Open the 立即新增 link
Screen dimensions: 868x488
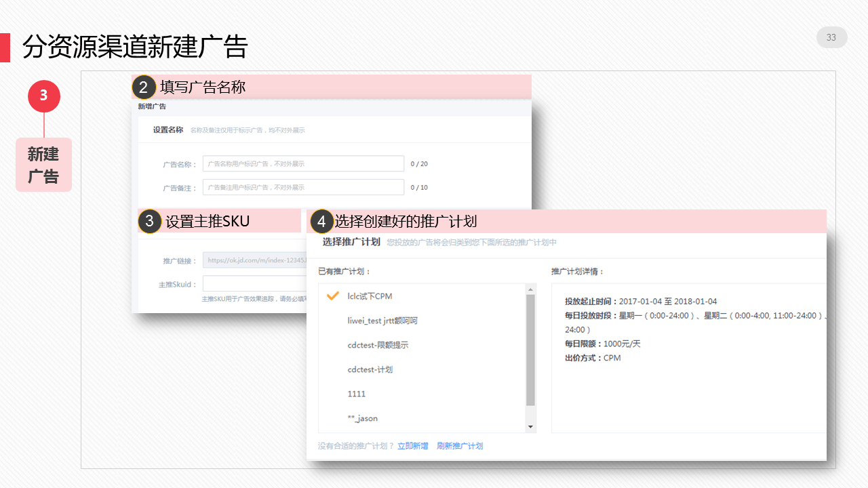pos(412,446)
